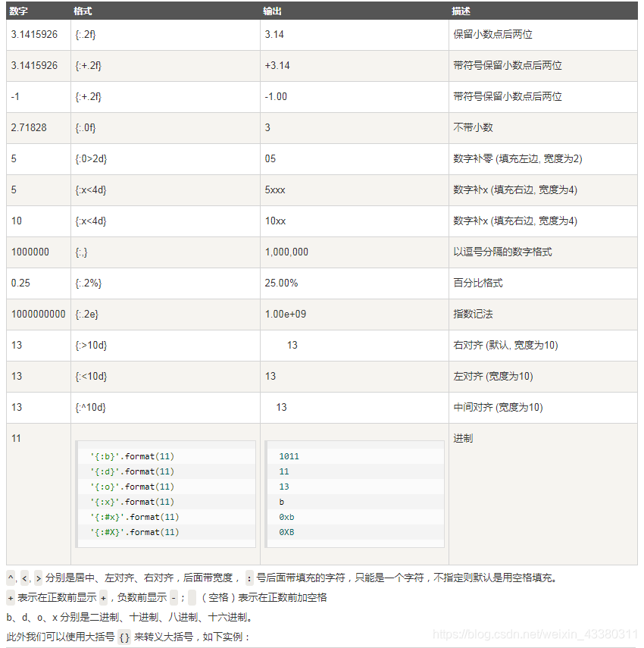Click the output cell 10xx
Screen dimensions: 644x648
275,221
